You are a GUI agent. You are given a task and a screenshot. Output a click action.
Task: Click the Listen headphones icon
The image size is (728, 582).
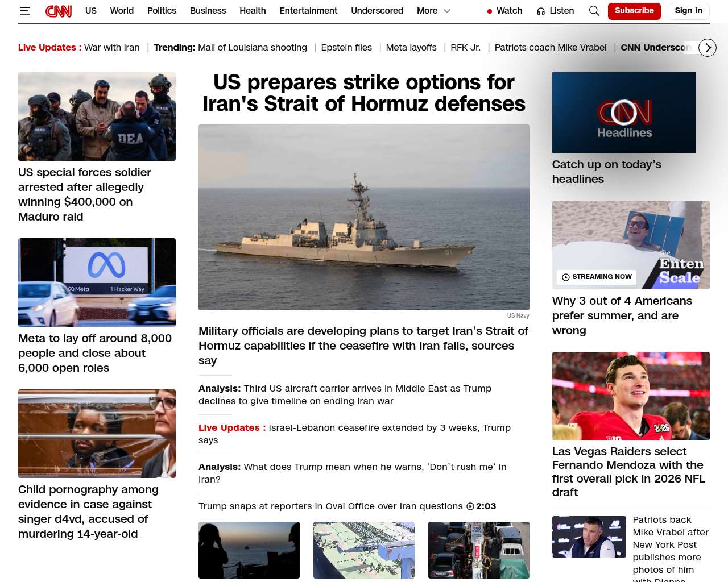click(541, 11)
